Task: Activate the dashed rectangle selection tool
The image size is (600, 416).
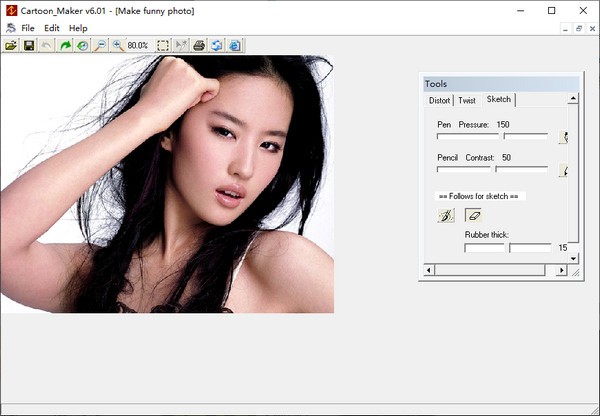Action: click(x=163, y=45)
